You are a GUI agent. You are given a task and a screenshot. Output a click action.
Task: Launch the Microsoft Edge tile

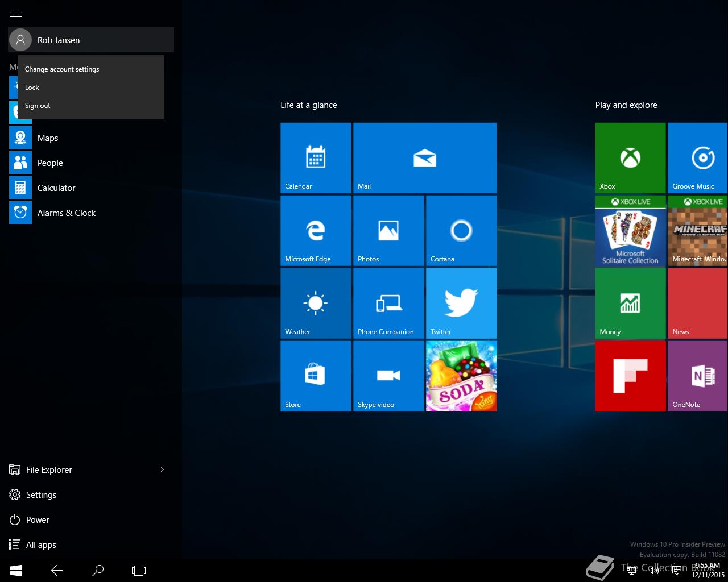[x=316, y=231]
